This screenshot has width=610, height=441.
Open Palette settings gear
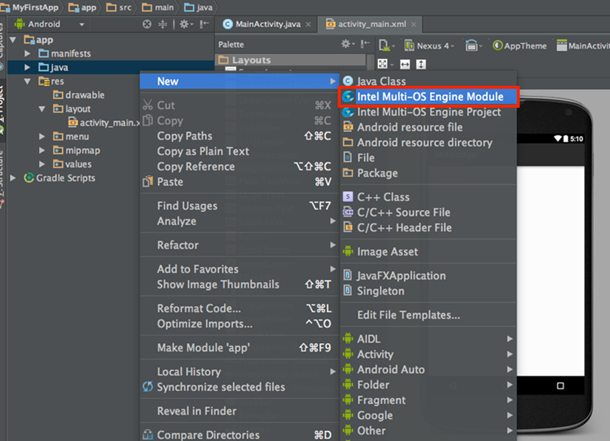pos(347,44)
